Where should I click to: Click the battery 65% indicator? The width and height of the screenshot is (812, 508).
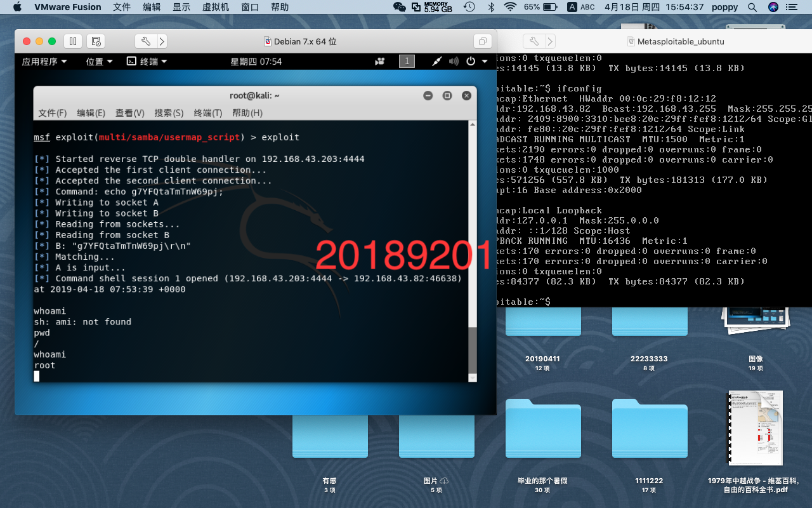click(541, 7)
